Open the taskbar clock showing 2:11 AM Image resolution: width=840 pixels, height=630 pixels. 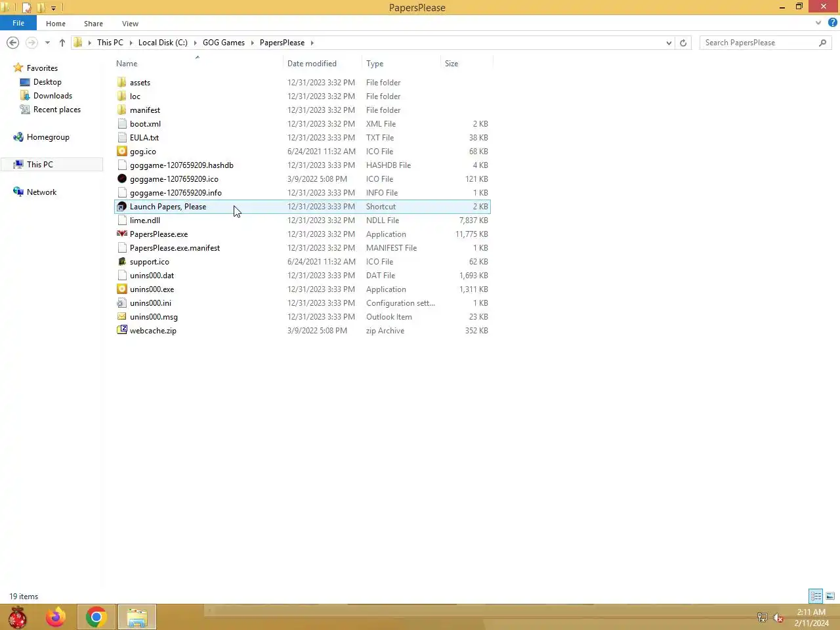click(811, 618)
